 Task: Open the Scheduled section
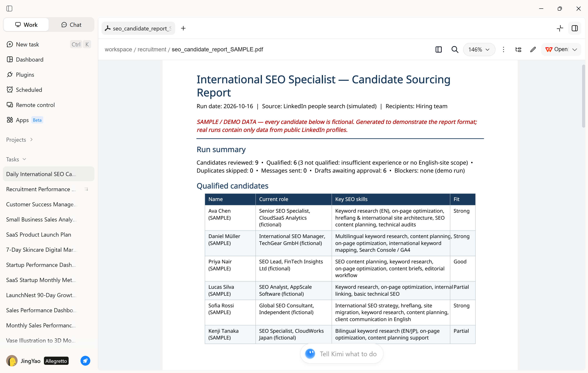[49, 90]
